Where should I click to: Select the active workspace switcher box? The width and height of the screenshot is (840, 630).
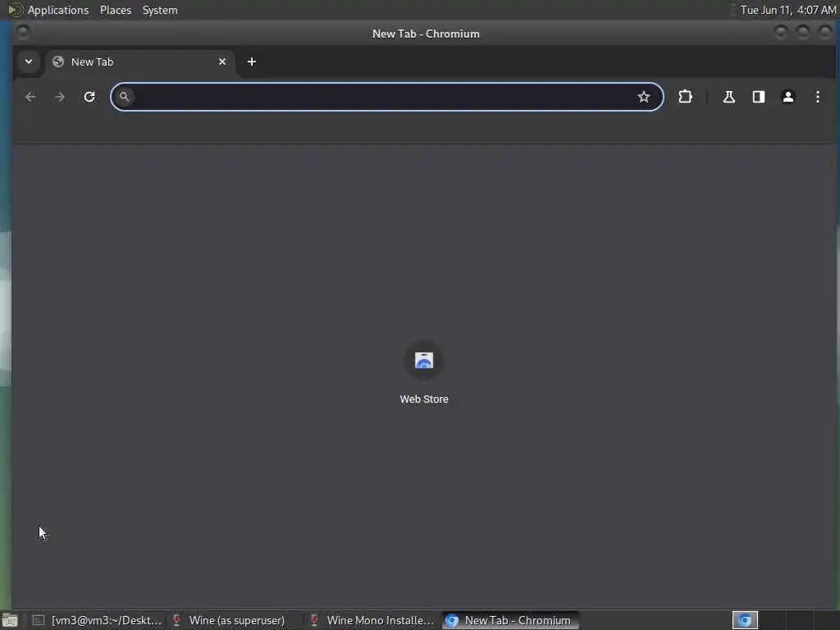[745, 620]
